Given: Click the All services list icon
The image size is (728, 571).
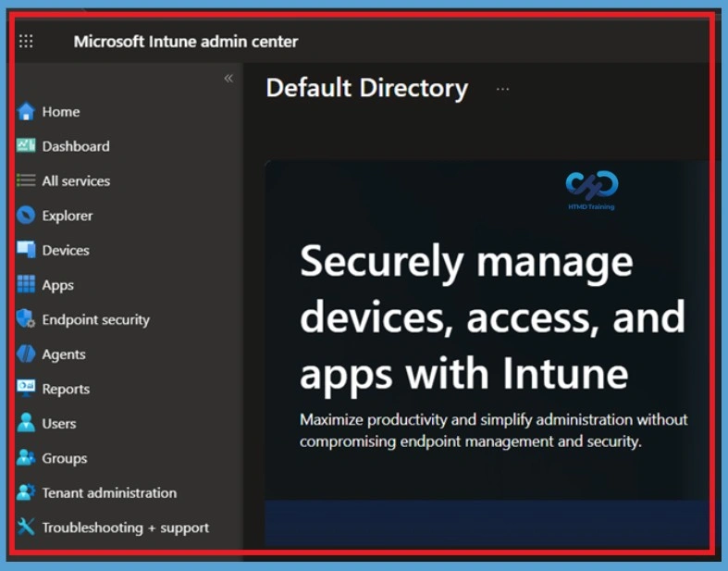Looking at the screenshot, I should click(26, 180).
